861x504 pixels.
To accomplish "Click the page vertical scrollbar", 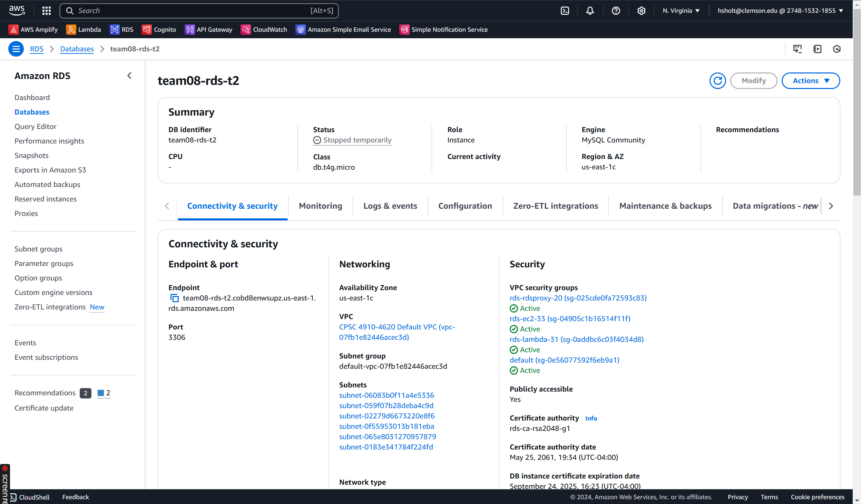I will tap(857, 102).
